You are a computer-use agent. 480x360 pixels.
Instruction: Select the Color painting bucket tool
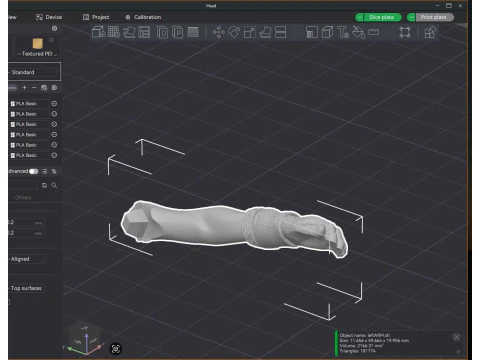coord(358,32)
